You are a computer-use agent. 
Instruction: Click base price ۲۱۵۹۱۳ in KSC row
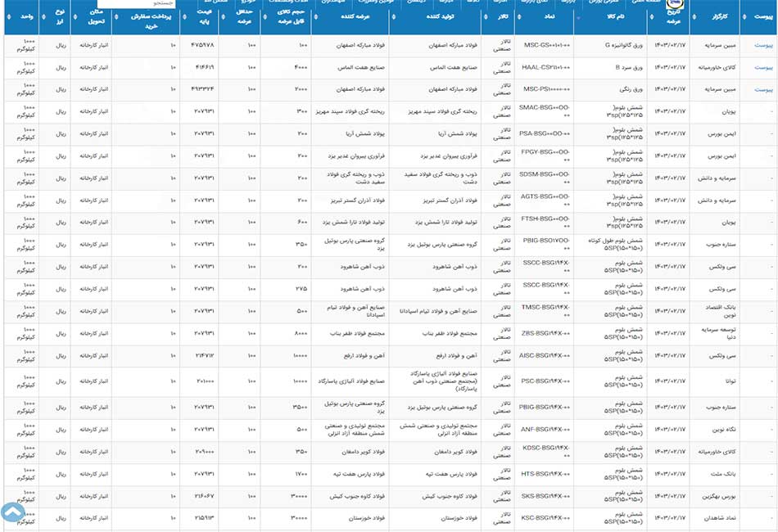(204, 518)
